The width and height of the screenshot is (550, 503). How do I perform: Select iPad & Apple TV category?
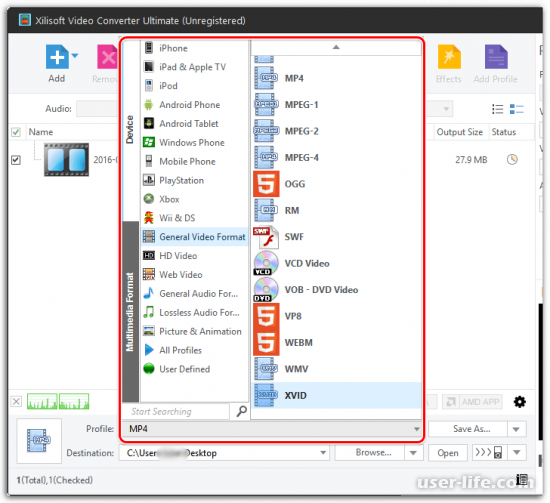tap(195, 67)
